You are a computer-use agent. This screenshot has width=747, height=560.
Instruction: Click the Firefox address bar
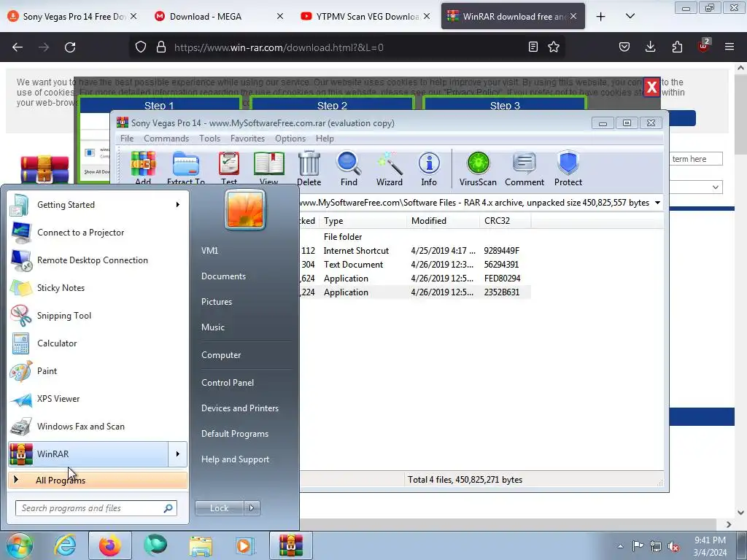[x=348, y=47]
